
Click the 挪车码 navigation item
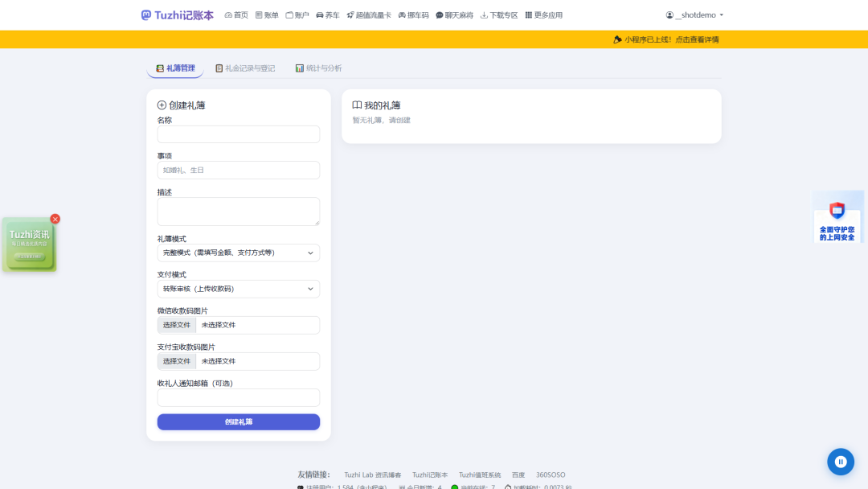coord(414,15)
